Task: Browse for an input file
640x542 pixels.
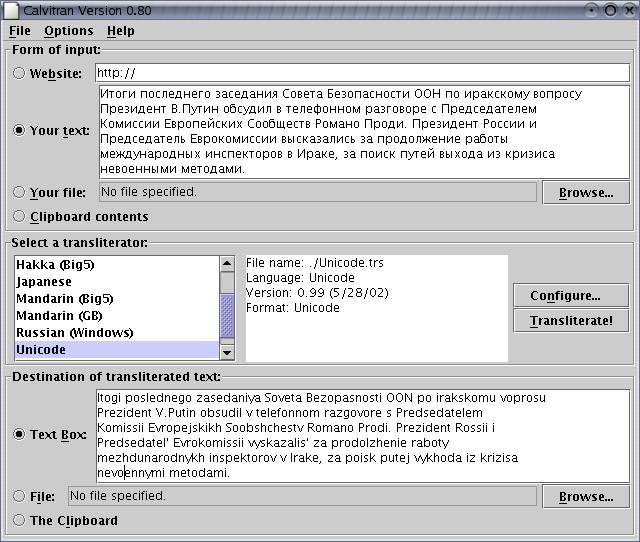Action: (x=585, y=192)
